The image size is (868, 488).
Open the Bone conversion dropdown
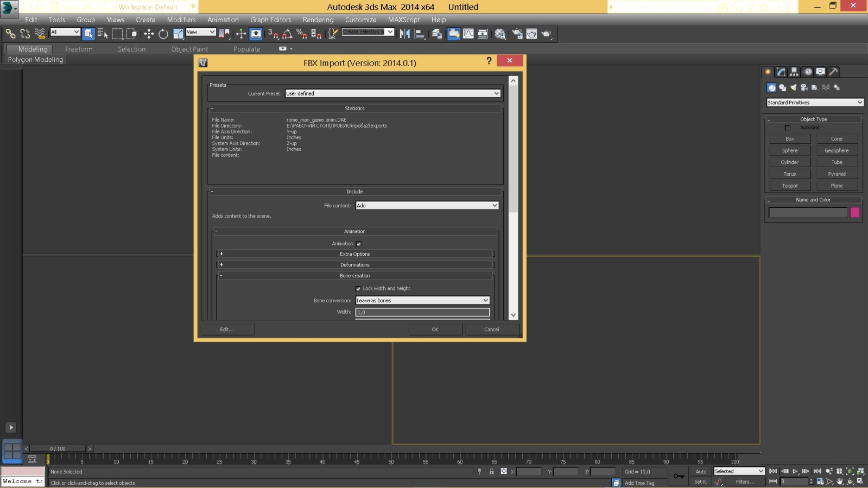click(x=422, y=300)
